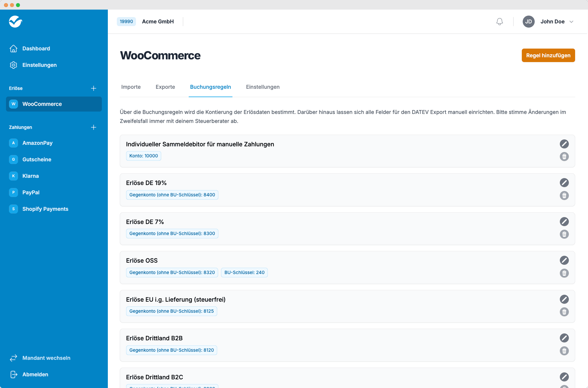Click the WooCommerce page heading
The width and height of the screenshot is (588, 388).
tap(160, 55)
